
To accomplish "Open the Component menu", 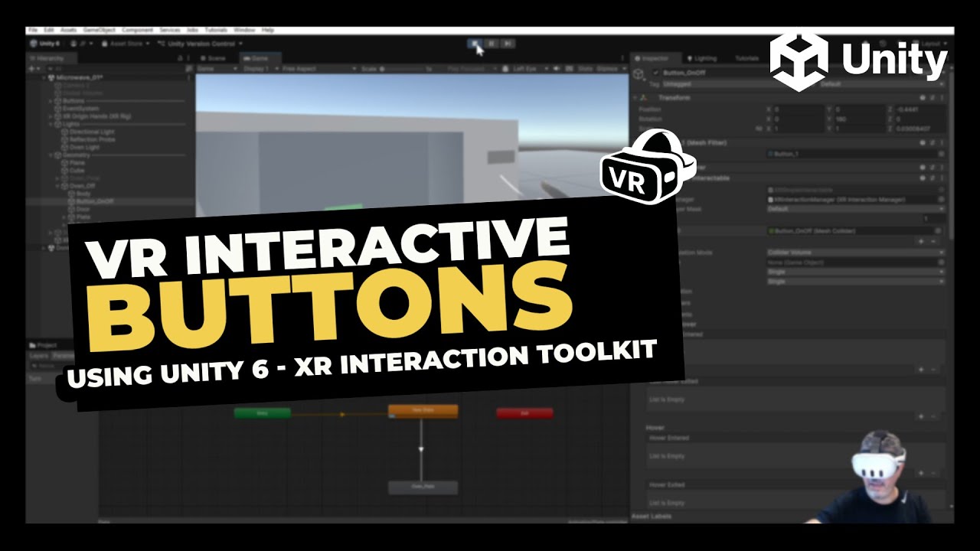I will [x=138, y=30].
